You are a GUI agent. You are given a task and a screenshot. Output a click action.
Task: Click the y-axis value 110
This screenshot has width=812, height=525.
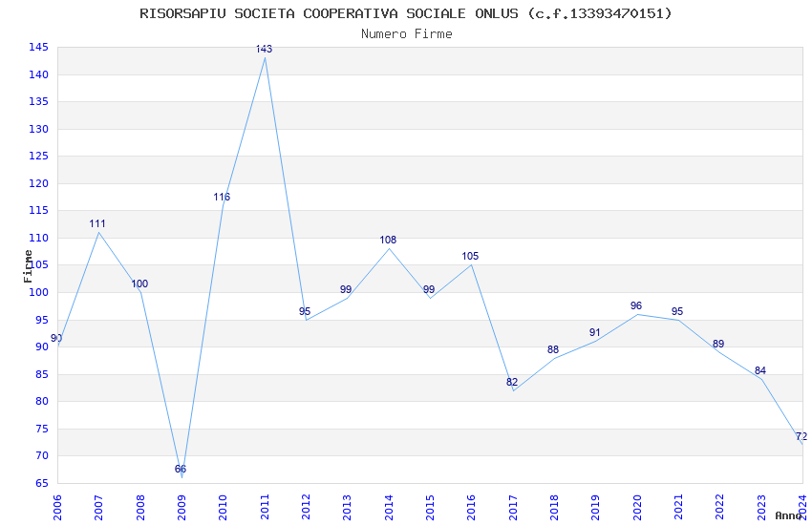tap(39, 239)
